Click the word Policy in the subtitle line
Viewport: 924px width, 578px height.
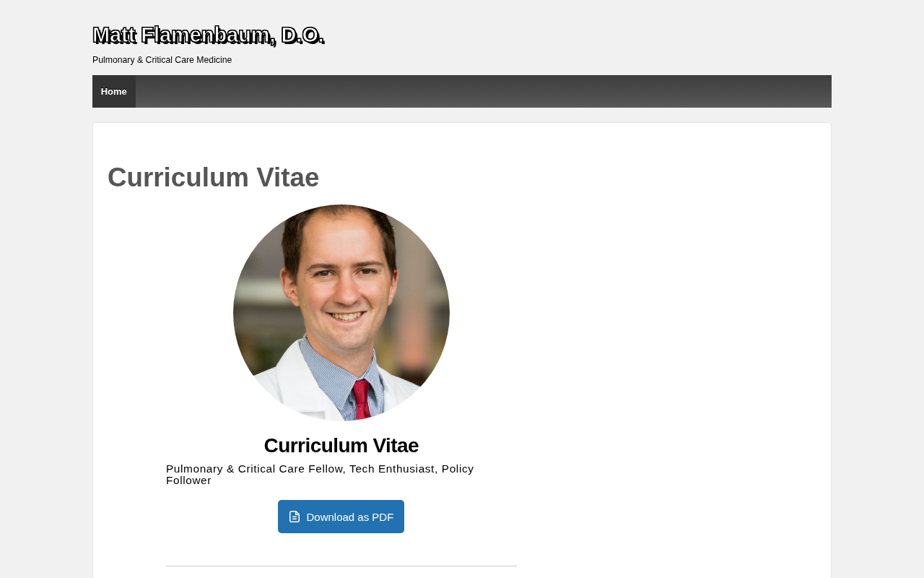pyautogui.click(x=458, y=469)
